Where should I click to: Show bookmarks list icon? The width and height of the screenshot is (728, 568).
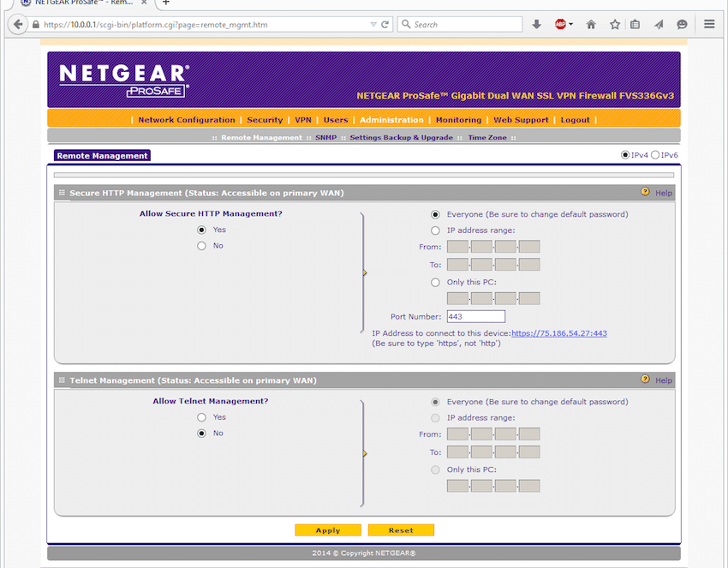(636, 24)
